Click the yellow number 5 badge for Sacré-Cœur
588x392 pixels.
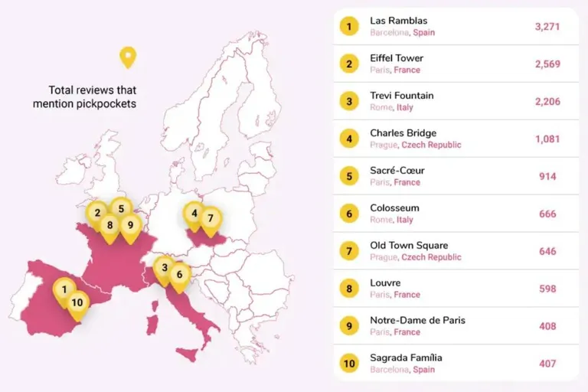coord(349,176)
